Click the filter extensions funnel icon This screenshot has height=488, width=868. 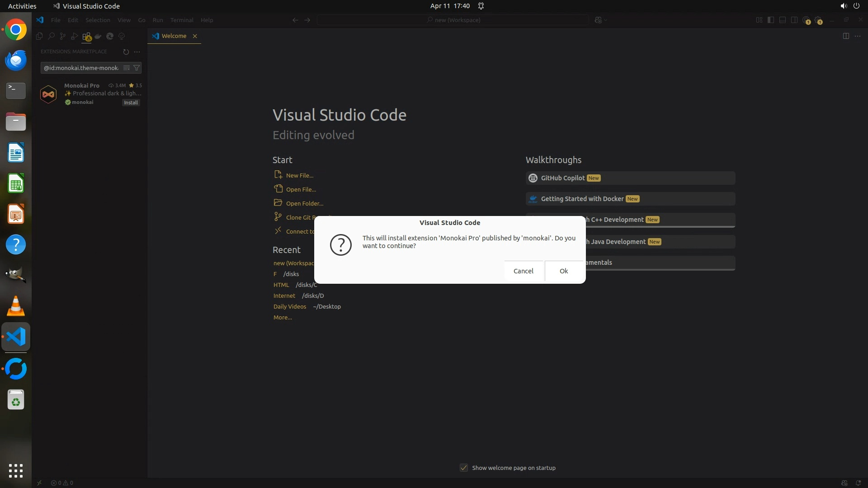137,68
